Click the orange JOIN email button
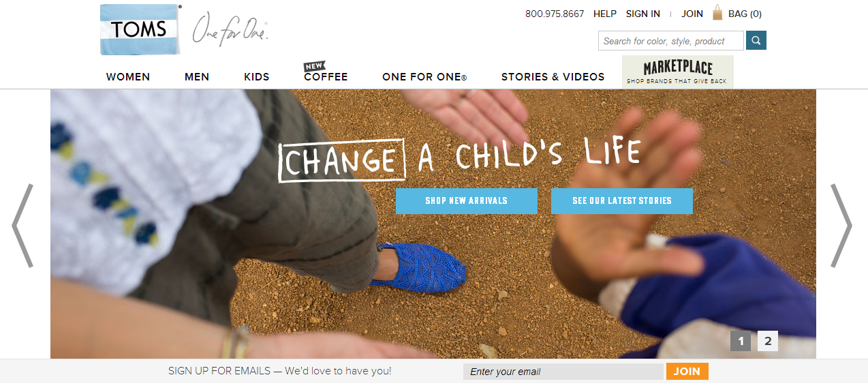The image size is (868, 388). pos(687,371)
